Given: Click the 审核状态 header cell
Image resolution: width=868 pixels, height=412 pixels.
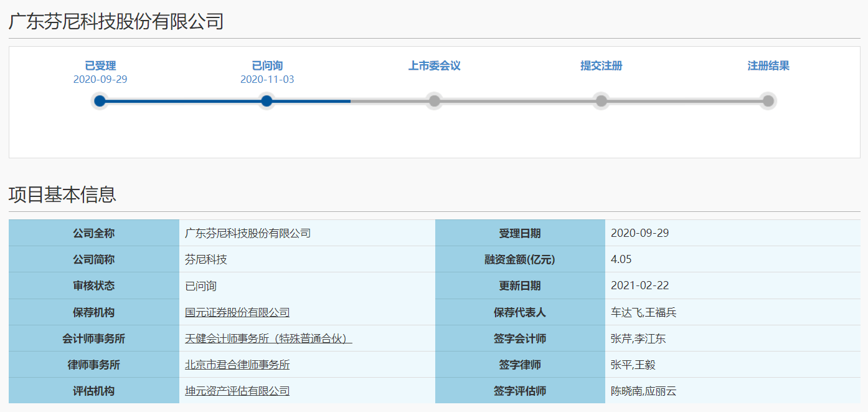Looking at the screenshot, I should pyautogui.click(x=94, y=285).
